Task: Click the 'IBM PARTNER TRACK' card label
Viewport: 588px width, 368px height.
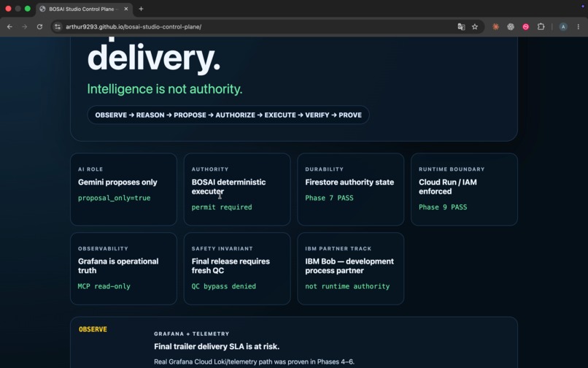Action: click(339, 248)
